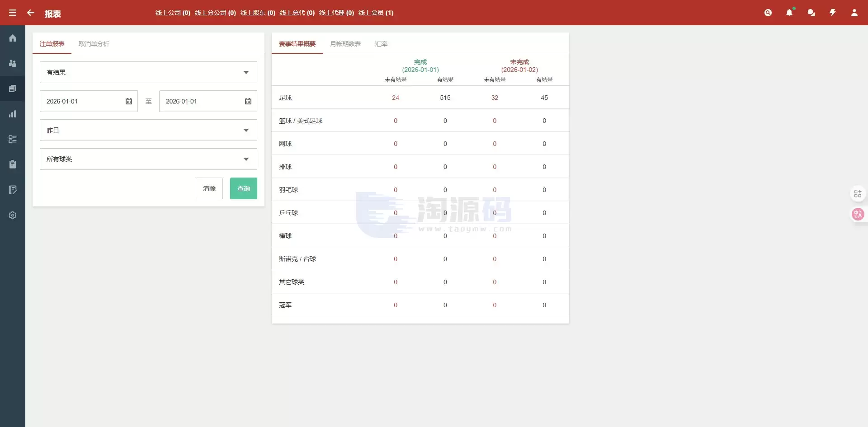Click 线上会员 (1) link
The width and height of the screenshot is (868, 427).
pos(376,13)
